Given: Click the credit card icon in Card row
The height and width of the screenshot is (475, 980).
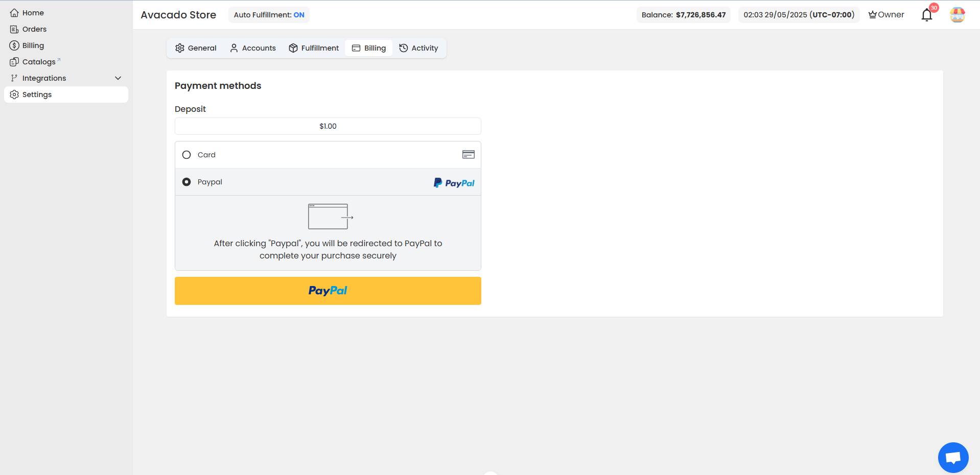Looking at the screenshot, I should pyautogui.click(x=469, y=155).
